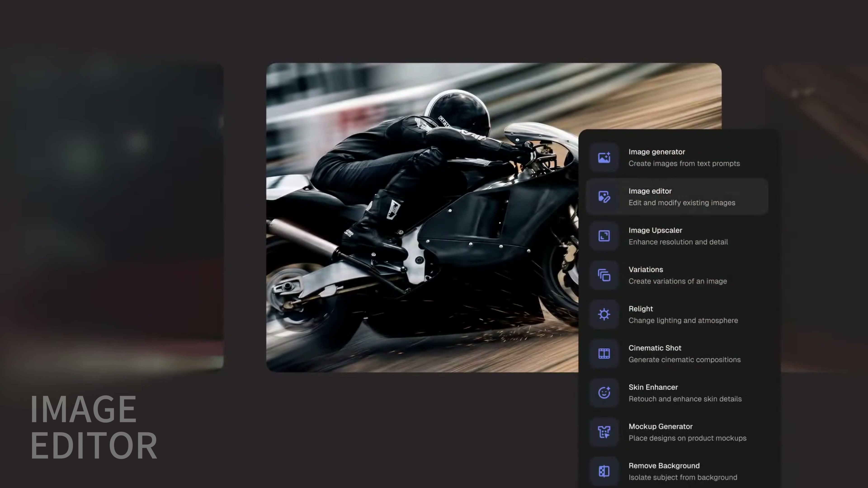The image size is (868, 488).
Task: Select the Variations menu item
Action: [677, 275]
